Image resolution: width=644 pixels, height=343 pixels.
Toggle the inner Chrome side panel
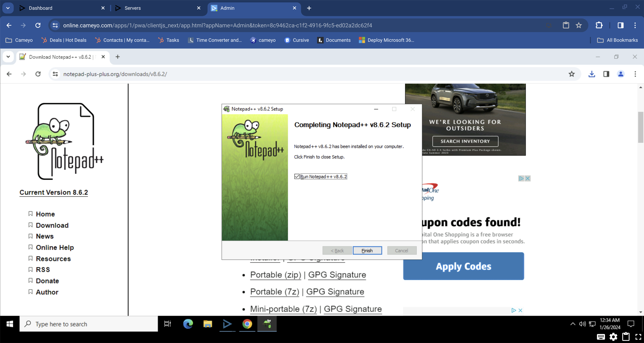pyautogui.click(x=606, y=74)
